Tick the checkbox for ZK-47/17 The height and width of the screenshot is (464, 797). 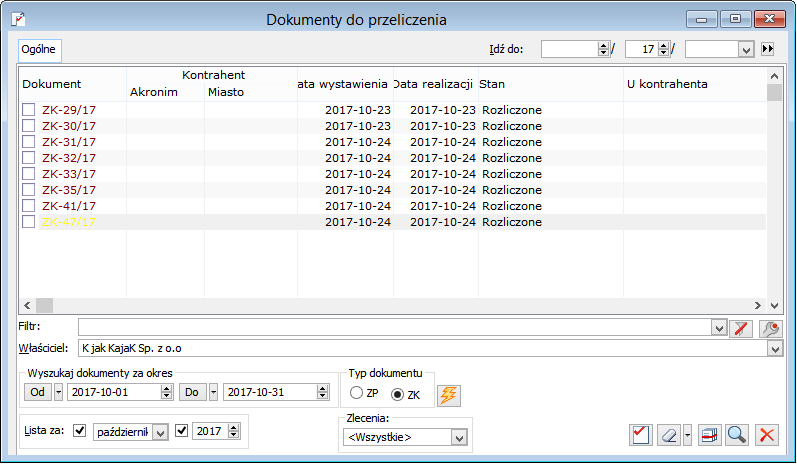28,222
